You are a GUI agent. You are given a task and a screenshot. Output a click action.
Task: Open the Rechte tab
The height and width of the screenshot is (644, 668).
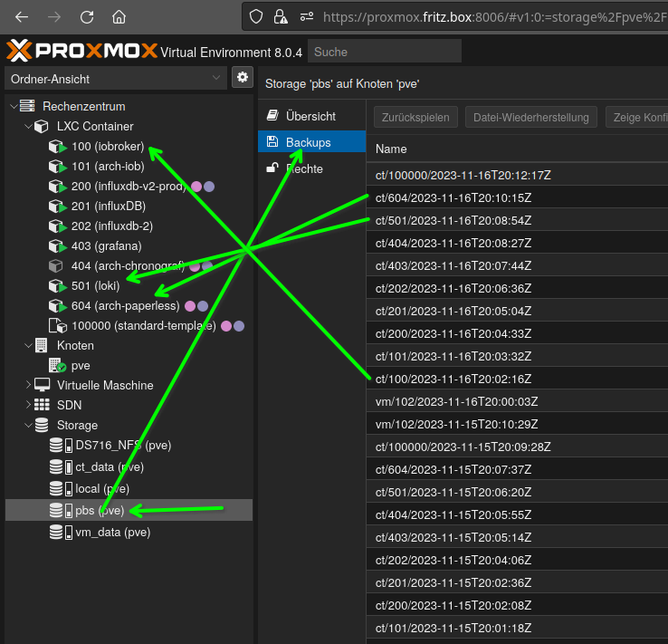pos(312,168)
